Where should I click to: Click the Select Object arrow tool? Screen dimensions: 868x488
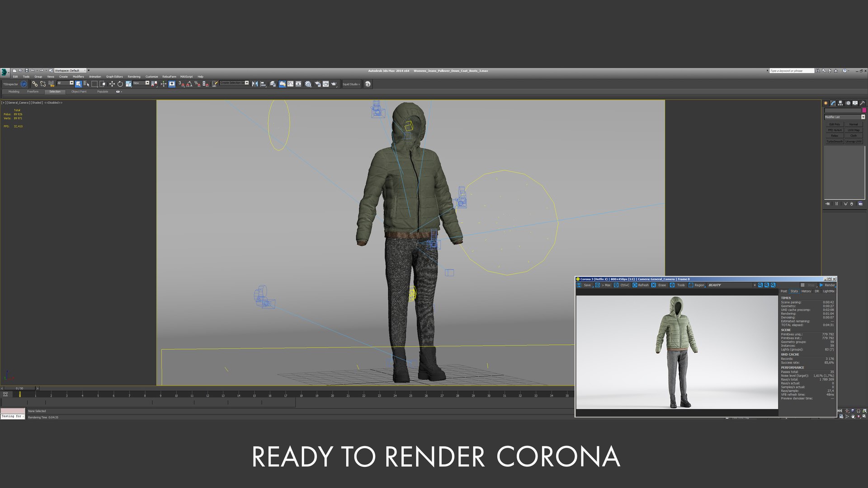coord(78,84)
